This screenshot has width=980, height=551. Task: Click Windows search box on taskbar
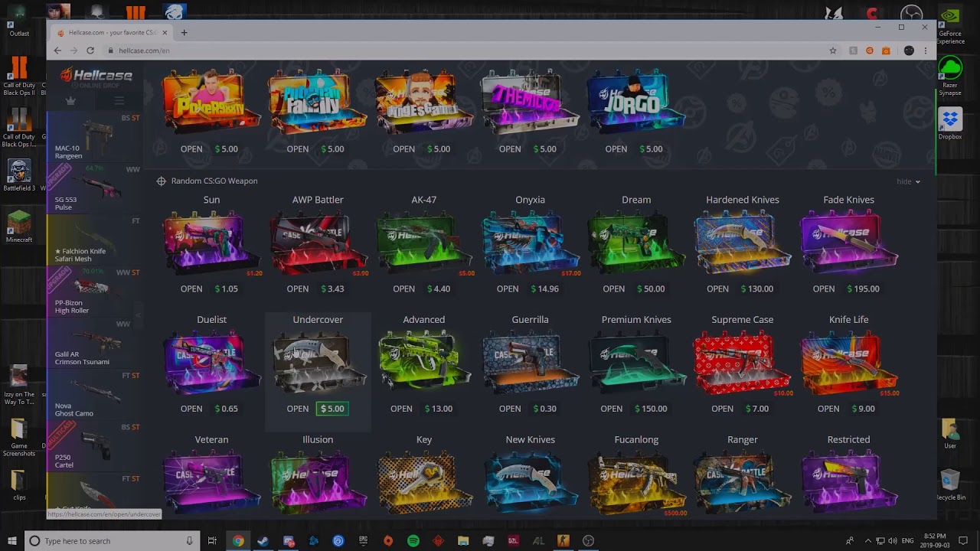coord(111,541)
